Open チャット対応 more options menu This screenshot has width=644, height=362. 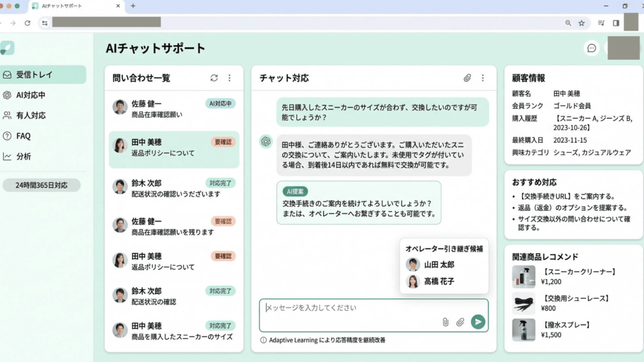482,78
